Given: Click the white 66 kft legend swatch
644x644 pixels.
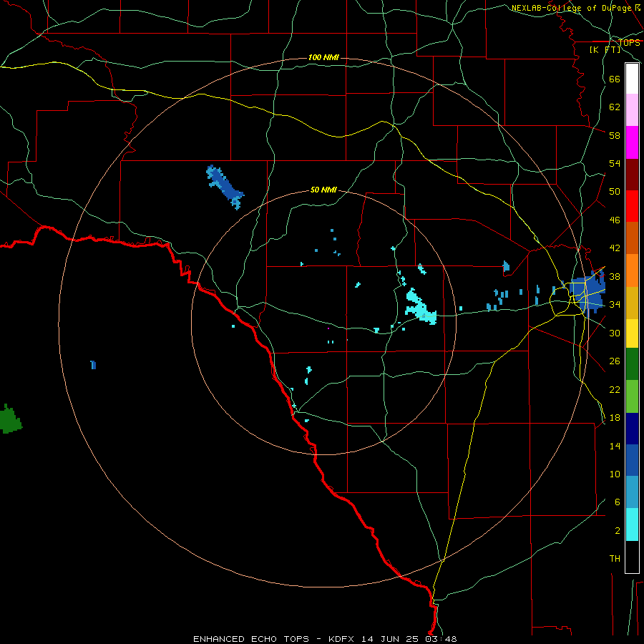Looking at the screenshot, I should [632, 79].
